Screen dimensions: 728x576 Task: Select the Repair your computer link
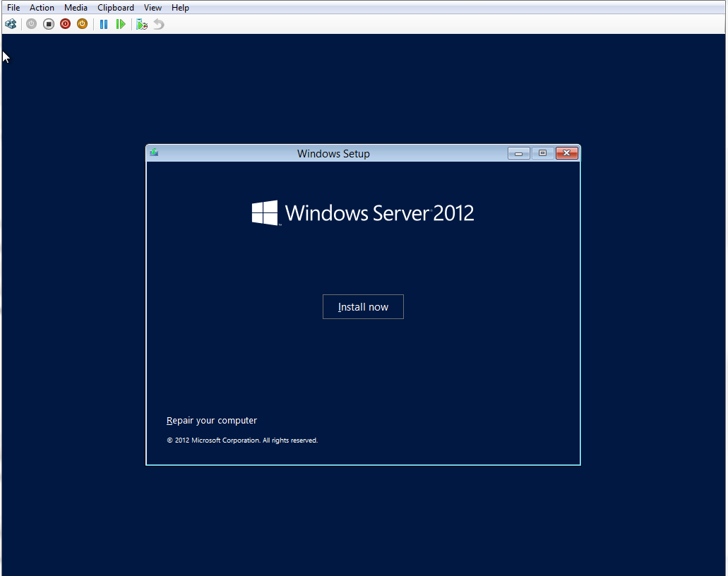point(212,421)
